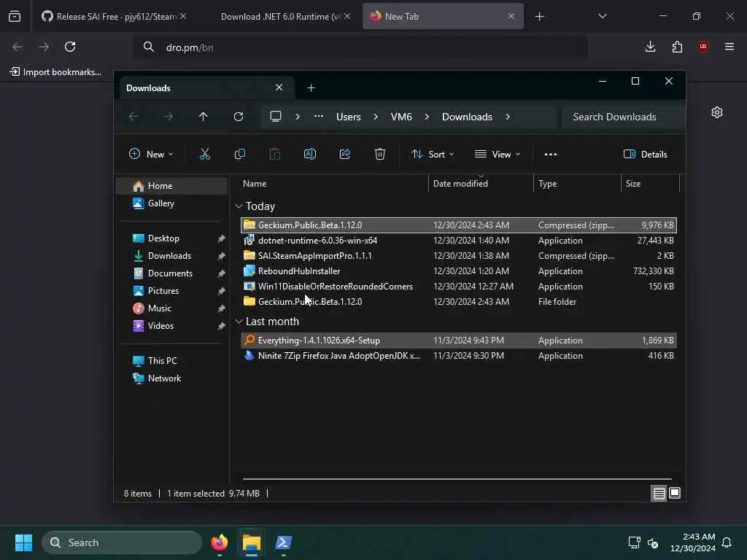747x560 pixels.
Task: Select the ReboundHubInstaller application file
Action: [x=459, y=271]
